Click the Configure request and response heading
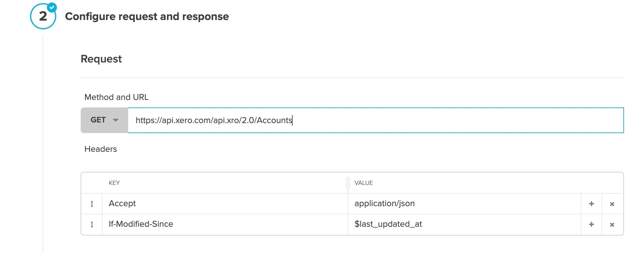This screenshot has width=644, height=253. [147, 17]
